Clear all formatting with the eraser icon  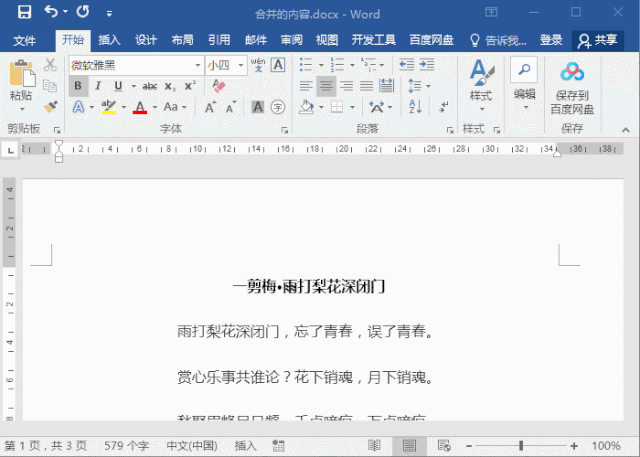219,86
